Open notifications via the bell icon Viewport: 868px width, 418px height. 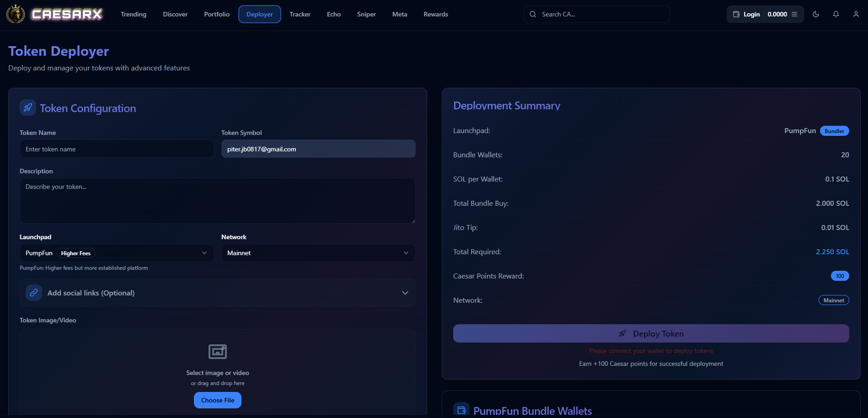(836, 14)
